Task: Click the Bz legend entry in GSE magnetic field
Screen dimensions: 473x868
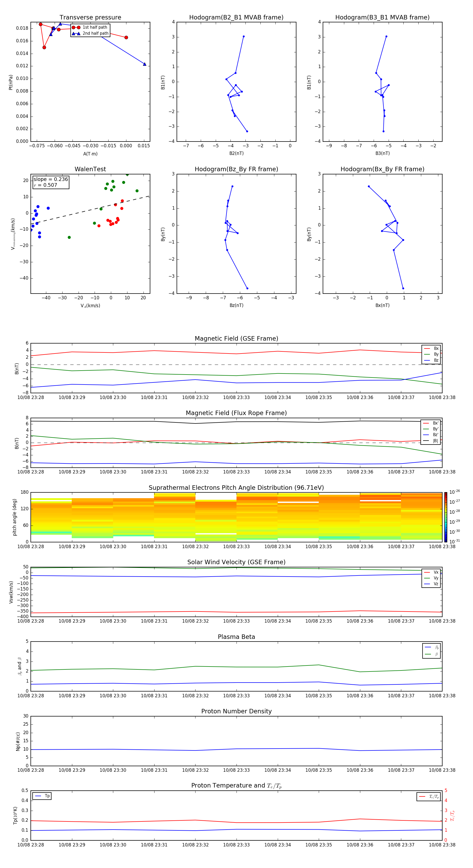Action: [x=431, y=360]
